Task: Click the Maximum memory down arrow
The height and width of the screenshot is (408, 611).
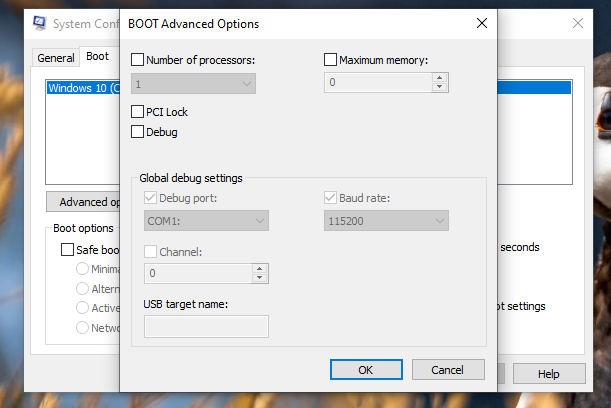Action: click(x=438, y=88)
